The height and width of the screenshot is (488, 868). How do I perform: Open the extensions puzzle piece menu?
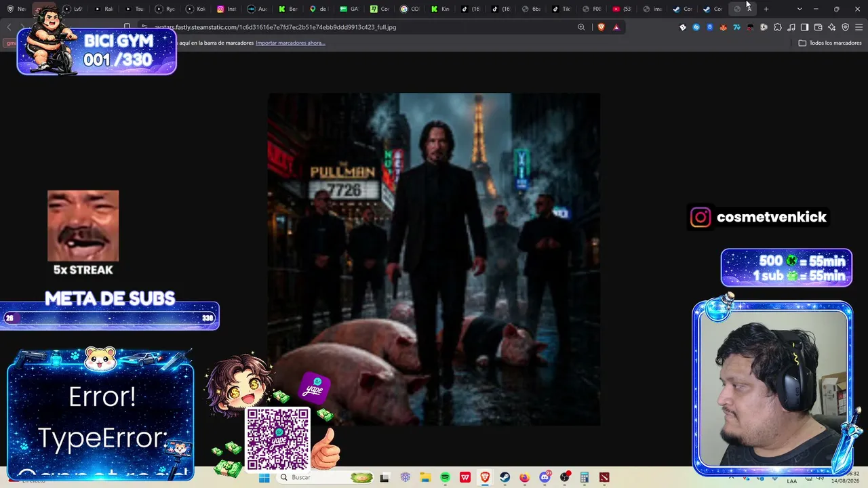pyautogui.click(x=777, y=27)
